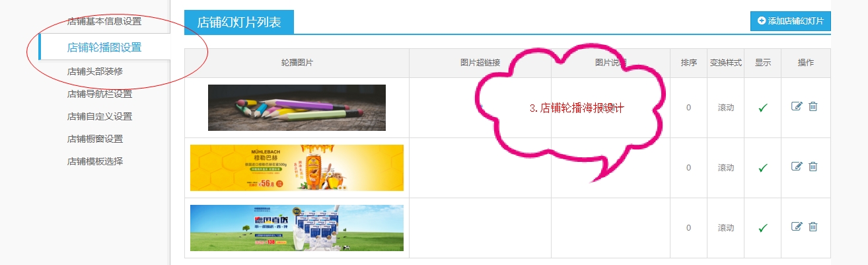Open 店铺基本信息设置 in sidebar
This screenshot has height=265, width=868.
[x=104, y=21]
